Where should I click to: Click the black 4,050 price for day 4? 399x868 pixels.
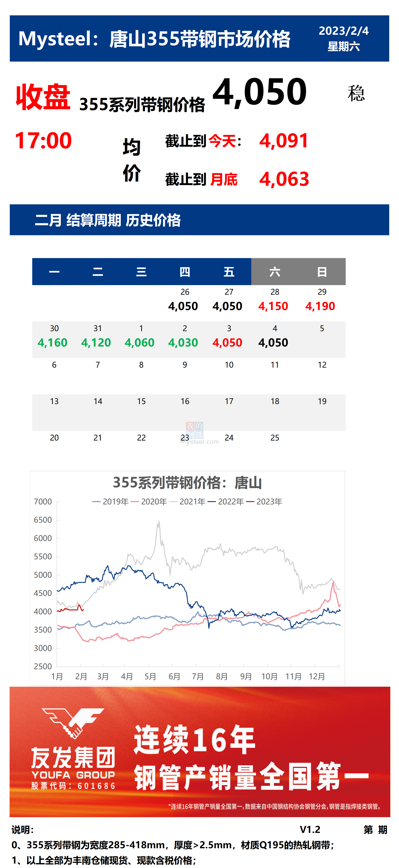point(273,343)
